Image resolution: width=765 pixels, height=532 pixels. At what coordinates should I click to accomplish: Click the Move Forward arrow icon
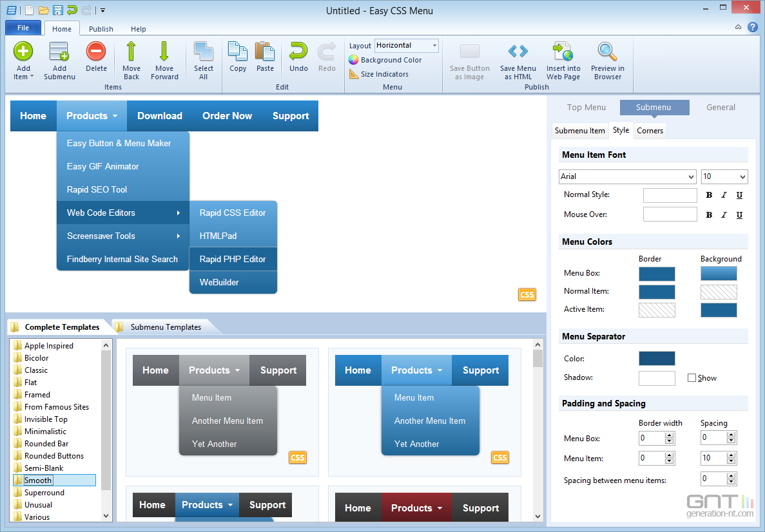(x=164, y=52)
